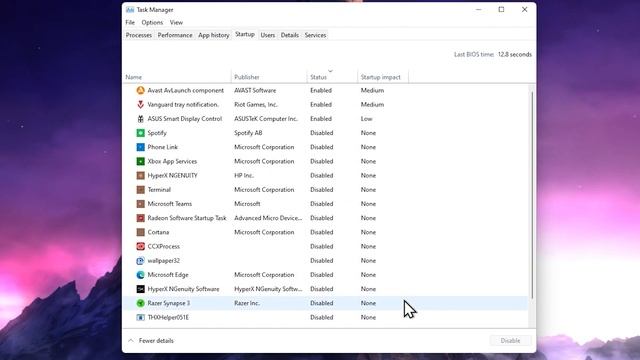Select the Spotify app icon

coord(140,133)
